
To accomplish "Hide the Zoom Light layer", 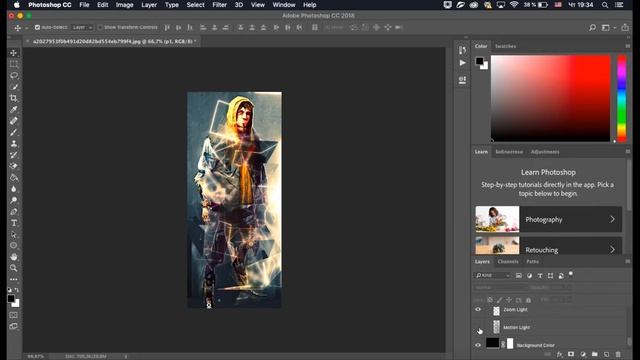I will (x=478, y=310).
